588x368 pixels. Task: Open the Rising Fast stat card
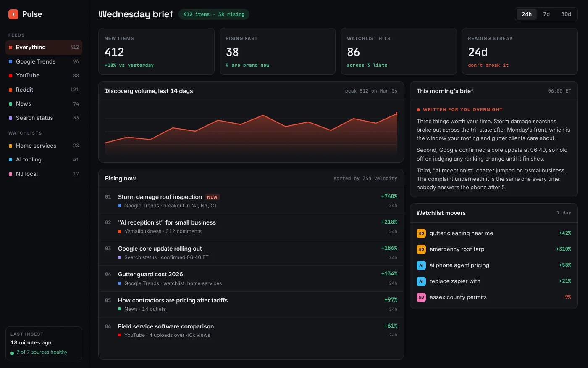(x=278, y=51)
